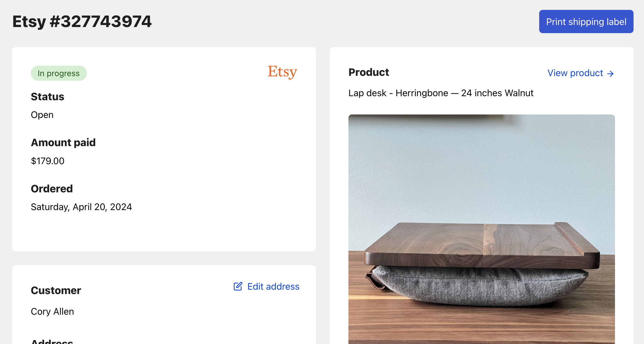This screenshot has width=644, height=344.
Task: Click the Amount paid label
Action: (x=63, y=142)
